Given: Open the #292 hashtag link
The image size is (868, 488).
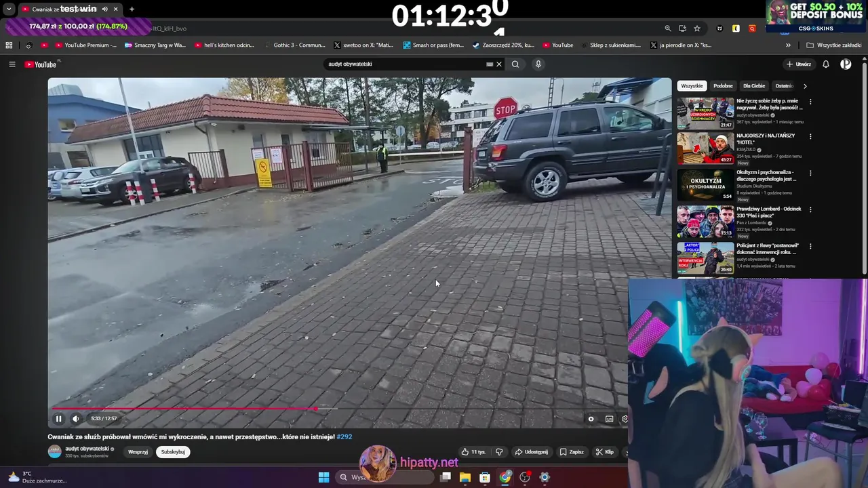Looking at the screenshot, I should 344,437.
